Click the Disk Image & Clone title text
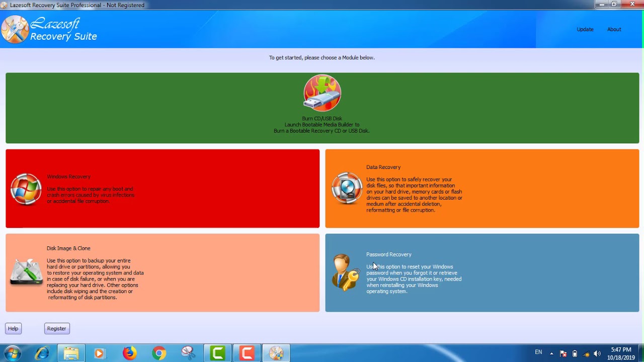This screenshot has height=362, width=644. (x=68, y=248)
